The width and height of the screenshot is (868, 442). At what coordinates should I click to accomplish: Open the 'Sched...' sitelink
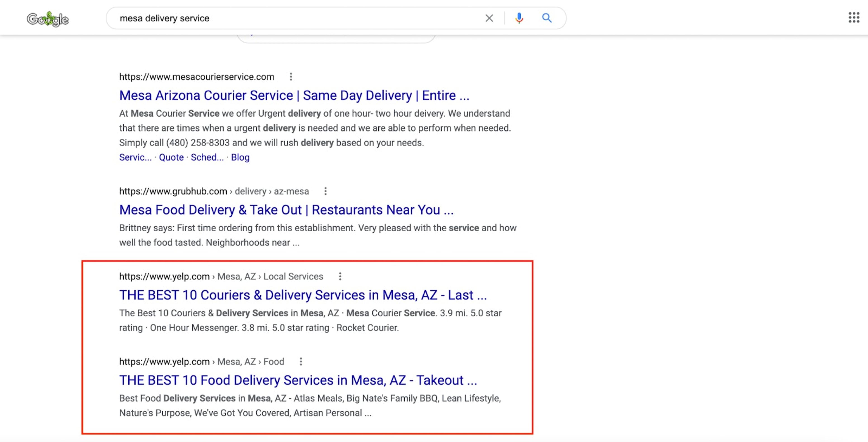(207, 158)
